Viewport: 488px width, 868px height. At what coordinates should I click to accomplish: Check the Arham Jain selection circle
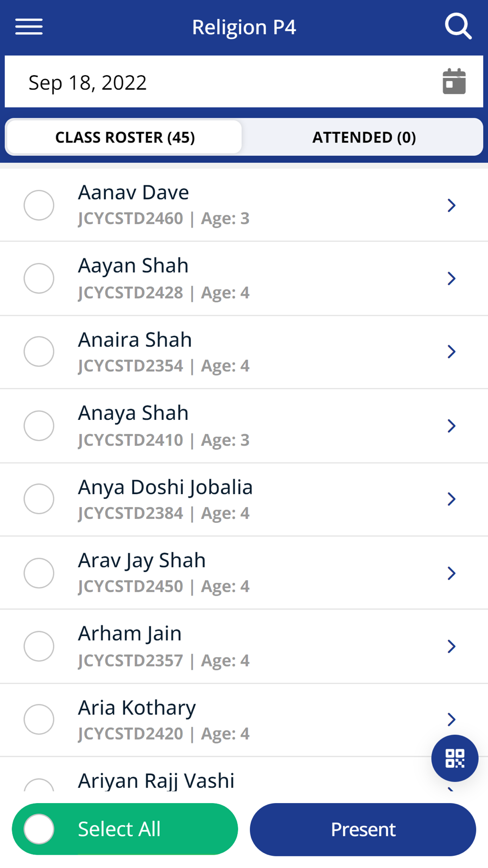pyautogui.click(x=39, y=646)
